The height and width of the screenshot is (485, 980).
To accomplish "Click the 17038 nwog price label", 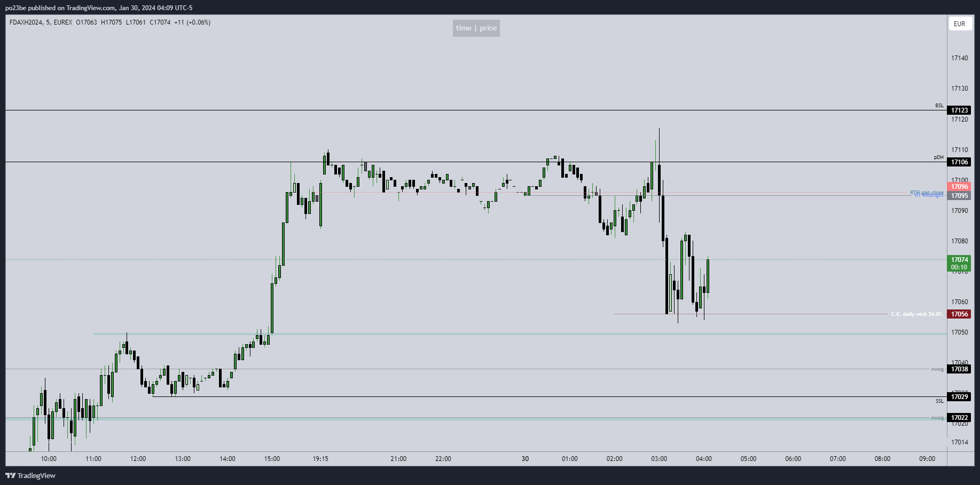I will [x=959, y=369].
